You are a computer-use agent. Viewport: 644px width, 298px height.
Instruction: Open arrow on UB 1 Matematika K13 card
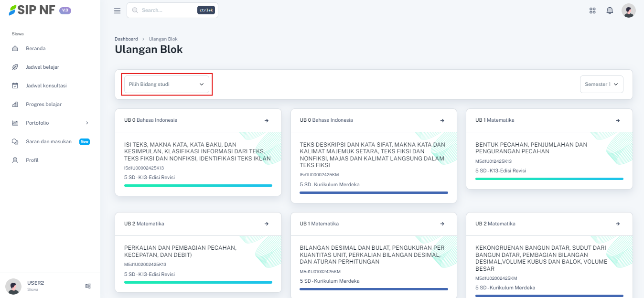click(x=618, y=120)
